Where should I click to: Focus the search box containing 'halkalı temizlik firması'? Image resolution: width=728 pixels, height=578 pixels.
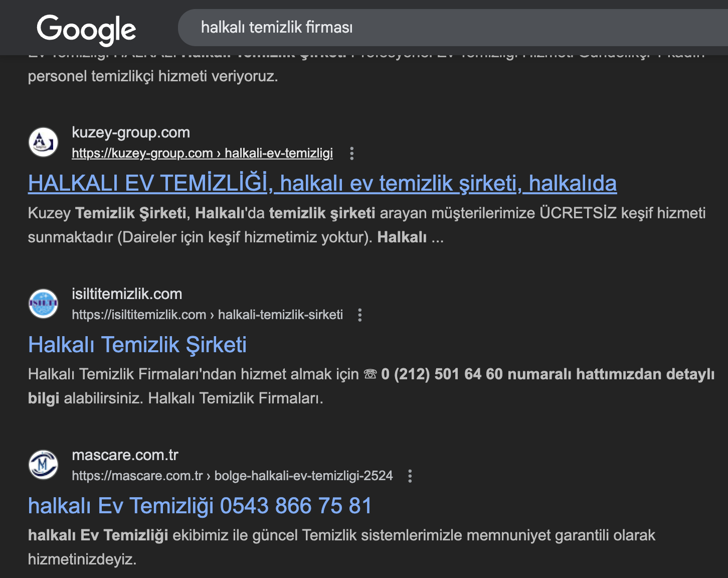453,28
